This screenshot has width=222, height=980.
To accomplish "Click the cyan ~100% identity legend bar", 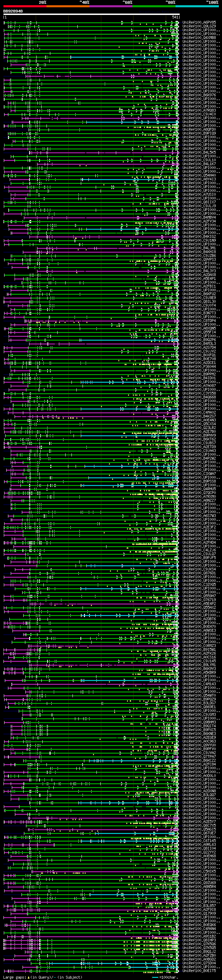I will point(197,6).
